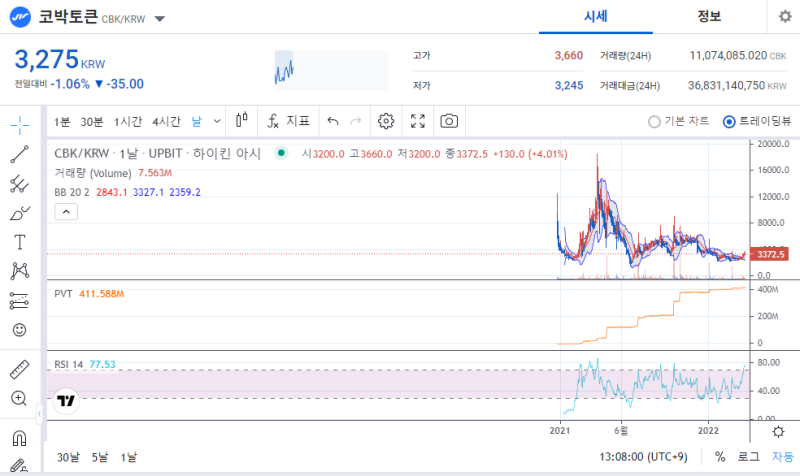Open the emoji icons tool
This screenshot has height=476, width=800.
point(19,330)
